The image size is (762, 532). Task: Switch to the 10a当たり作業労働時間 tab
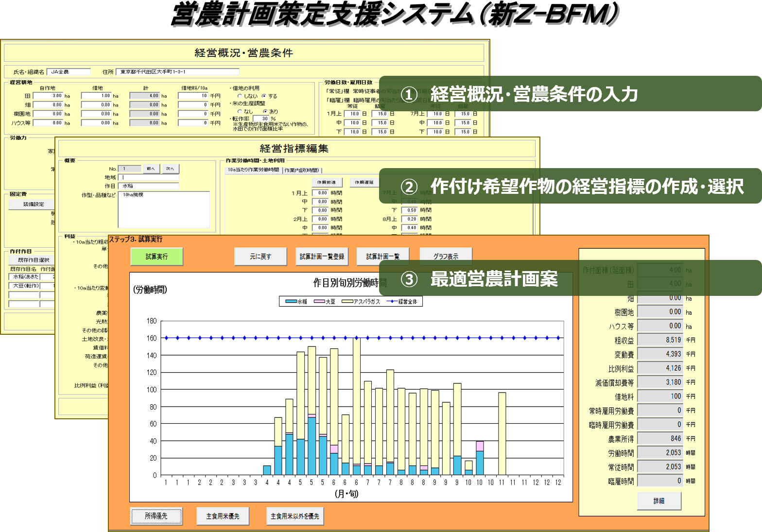tap(253, 170)
